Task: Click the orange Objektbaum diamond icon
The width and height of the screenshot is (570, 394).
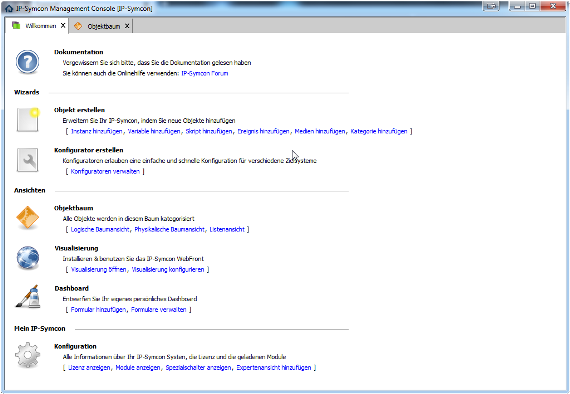Action: tap(27, 218)
